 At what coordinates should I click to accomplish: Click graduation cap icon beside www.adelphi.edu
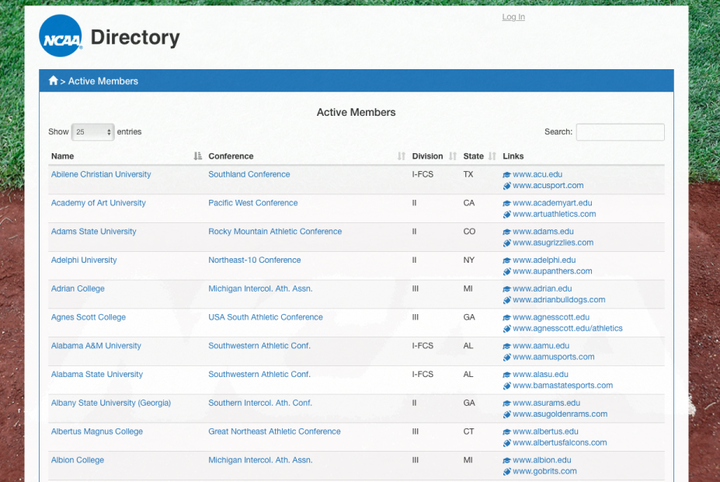[x=506, y=260]
